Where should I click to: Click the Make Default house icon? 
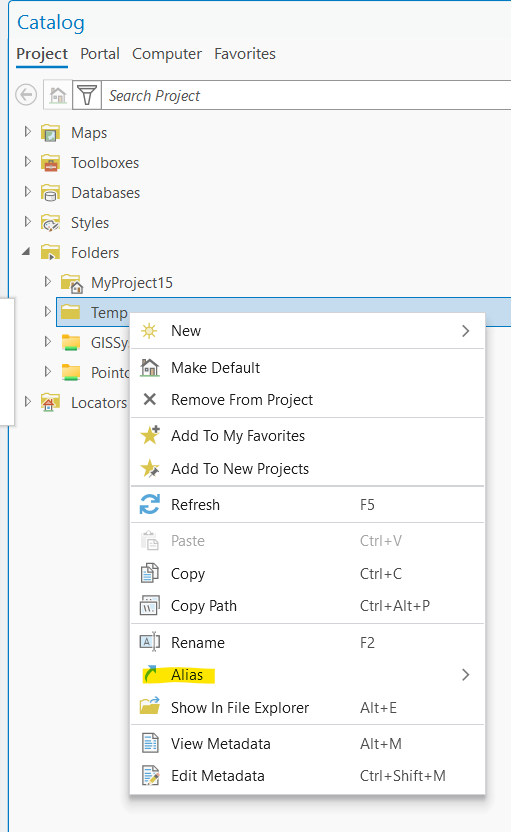click(150, 368)
